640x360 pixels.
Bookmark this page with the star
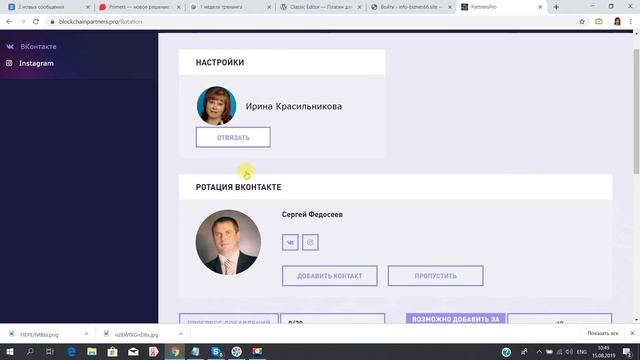point(582,22)
